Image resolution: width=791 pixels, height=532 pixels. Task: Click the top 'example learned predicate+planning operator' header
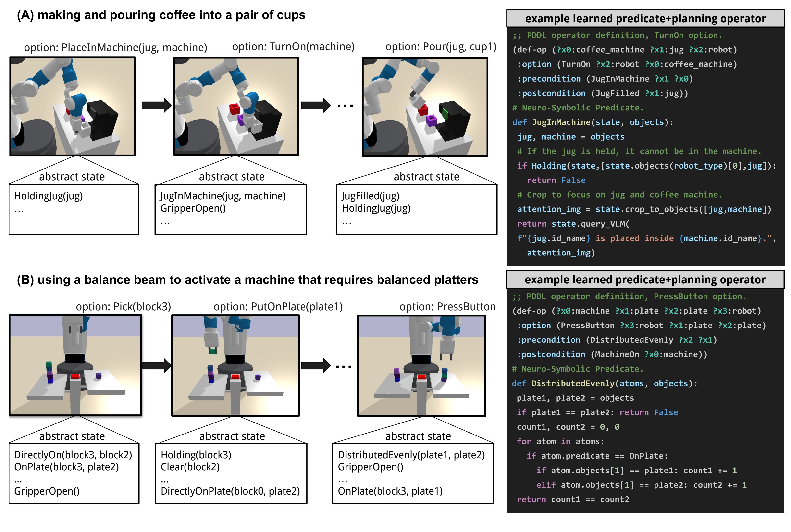[645, 19]
